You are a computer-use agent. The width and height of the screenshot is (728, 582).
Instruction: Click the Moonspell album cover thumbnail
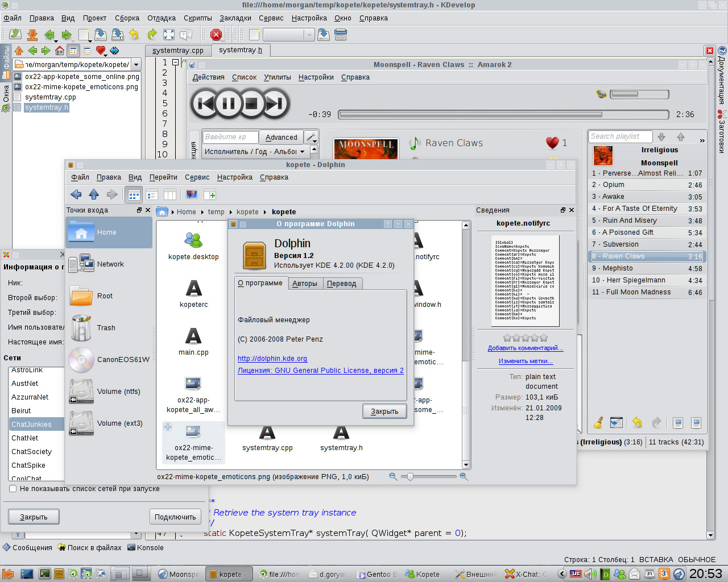coord(602,156)
